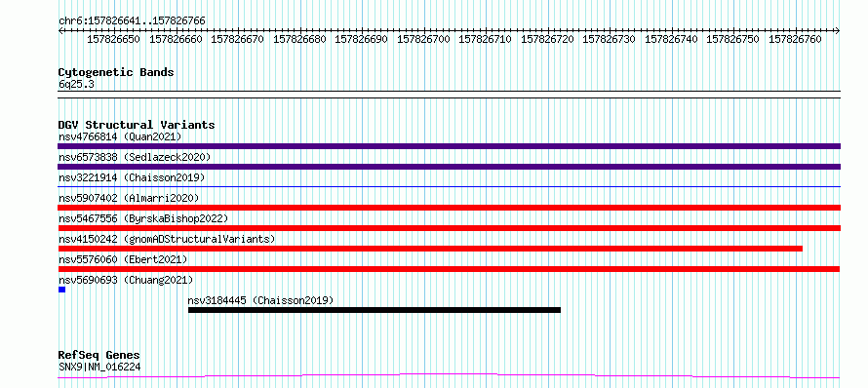
Task: Select the red nsv5467556 variant bar
Action: 449,228
